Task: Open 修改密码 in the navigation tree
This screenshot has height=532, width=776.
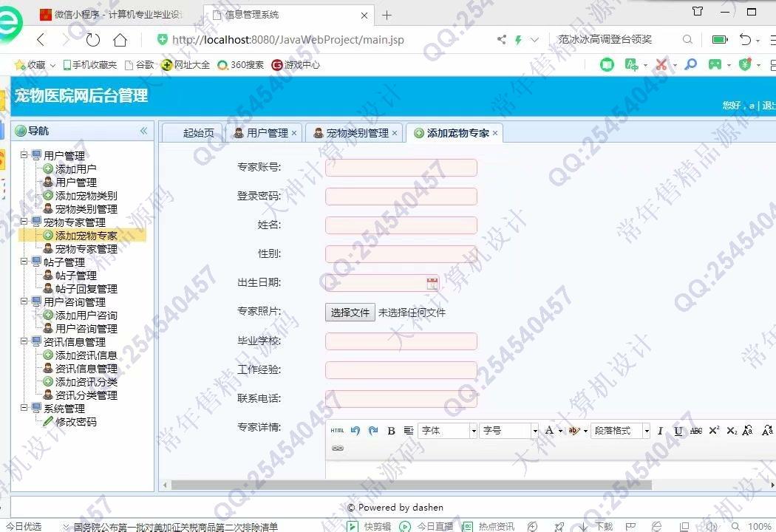Action: point(75,422)
